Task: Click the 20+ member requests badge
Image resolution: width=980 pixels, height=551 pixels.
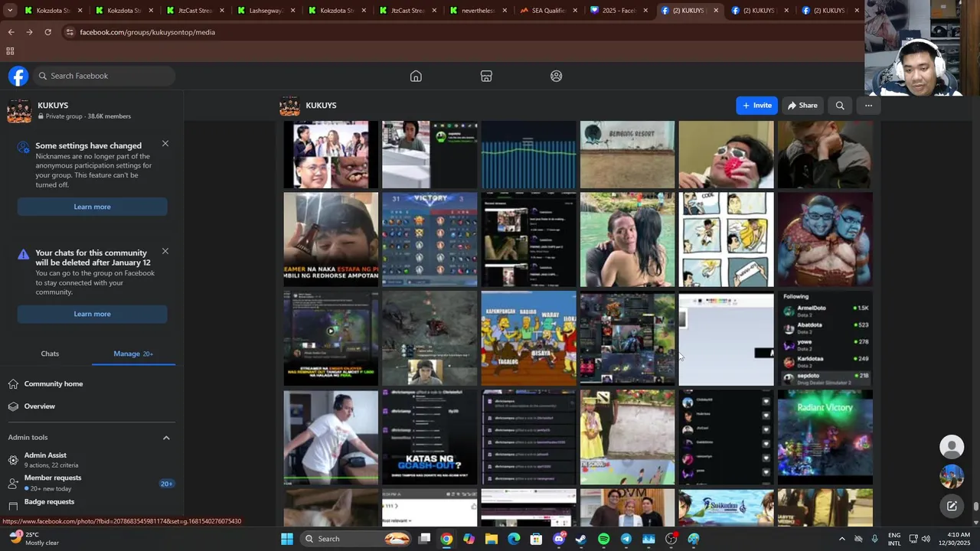Action: [166, 484]
